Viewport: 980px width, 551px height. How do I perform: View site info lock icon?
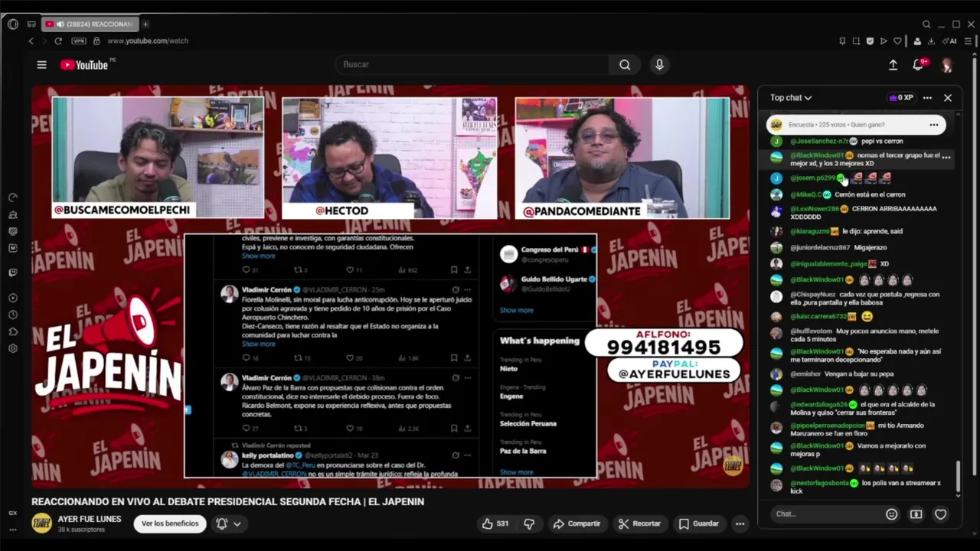(x=96, y=41)
